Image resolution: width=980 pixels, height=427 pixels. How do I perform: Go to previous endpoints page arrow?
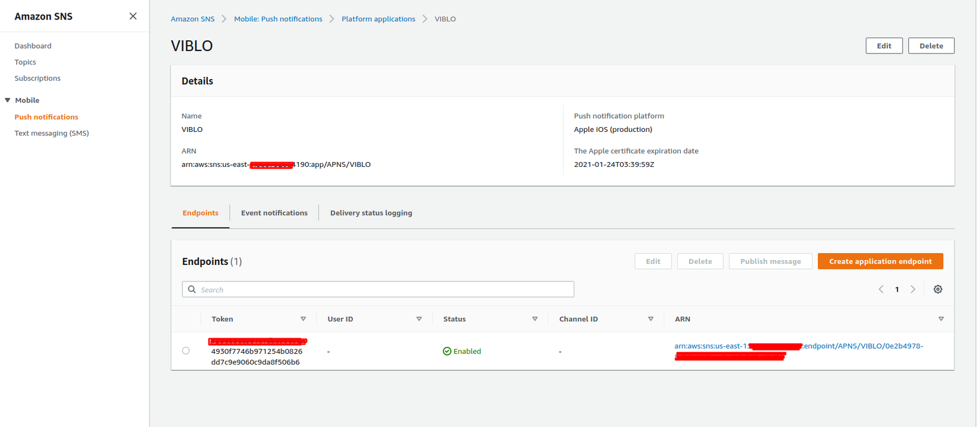[881, 289]
